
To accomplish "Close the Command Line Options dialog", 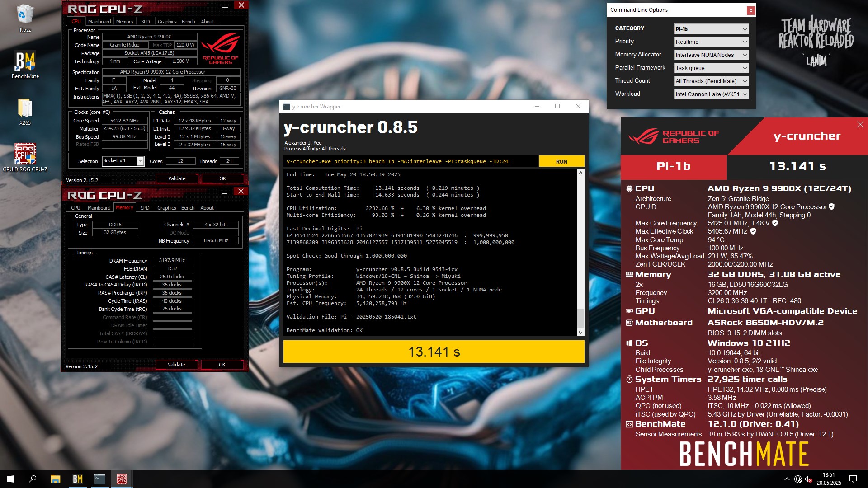I will point(751,10).
